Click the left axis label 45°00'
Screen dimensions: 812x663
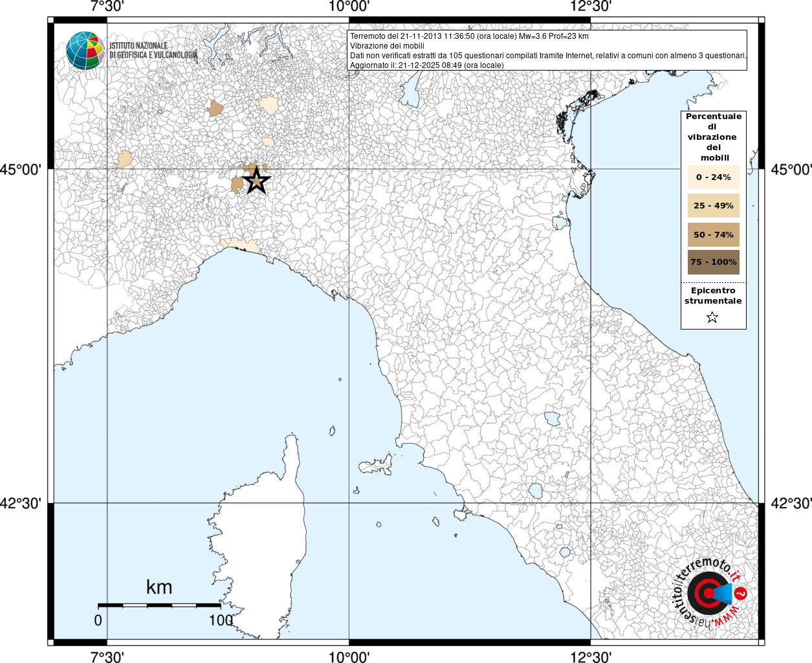[x=21, y=170]
